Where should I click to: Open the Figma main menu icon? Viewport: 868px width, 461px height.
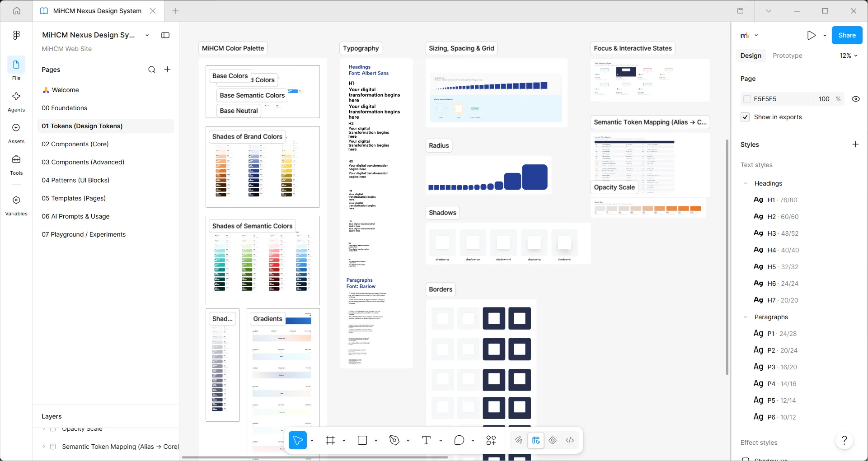pos(16,35)
